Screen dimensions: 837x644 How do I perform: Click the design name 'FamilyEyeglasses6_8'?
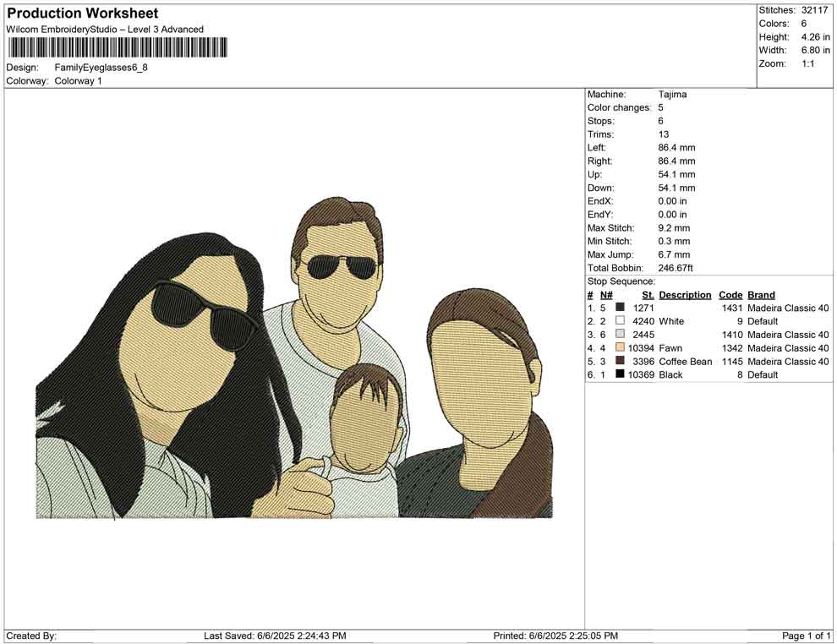tap(101, 68)
